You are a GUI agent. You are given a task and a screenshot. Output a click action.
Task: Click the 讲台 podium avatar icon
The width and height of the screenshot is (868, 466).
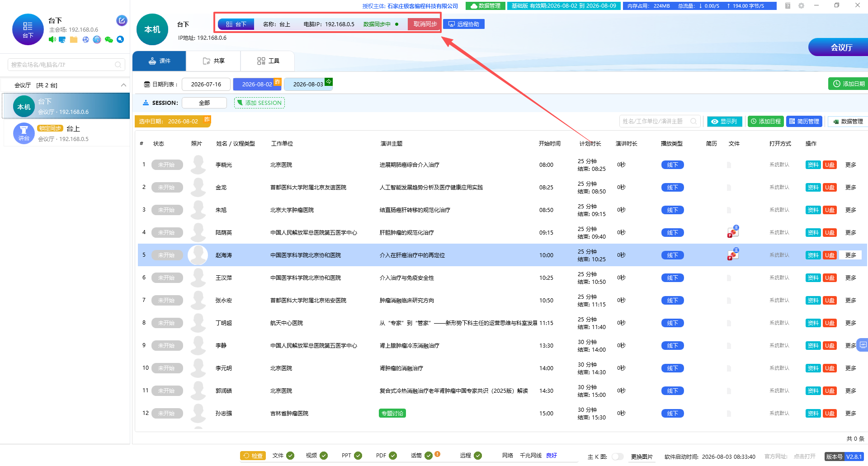click(x=24, y=133)
